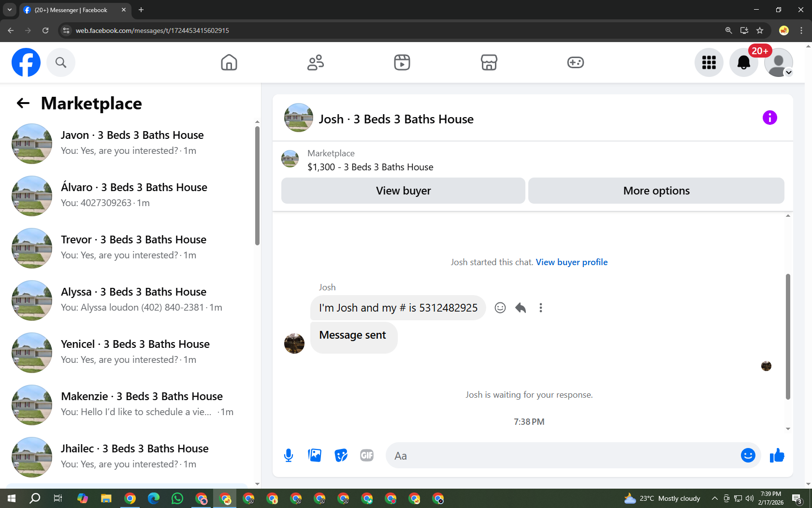Close the Messenger Facebook tab
Screen dimensions: 812x508
pyautogui.click(x=124, y=10)
